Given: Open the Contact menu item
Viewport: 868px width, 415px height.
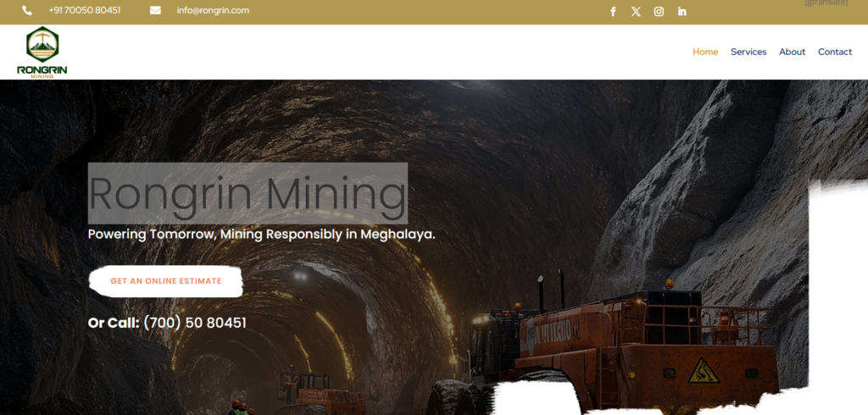Looking at the screenshot, I should click(x=835, y=52).
